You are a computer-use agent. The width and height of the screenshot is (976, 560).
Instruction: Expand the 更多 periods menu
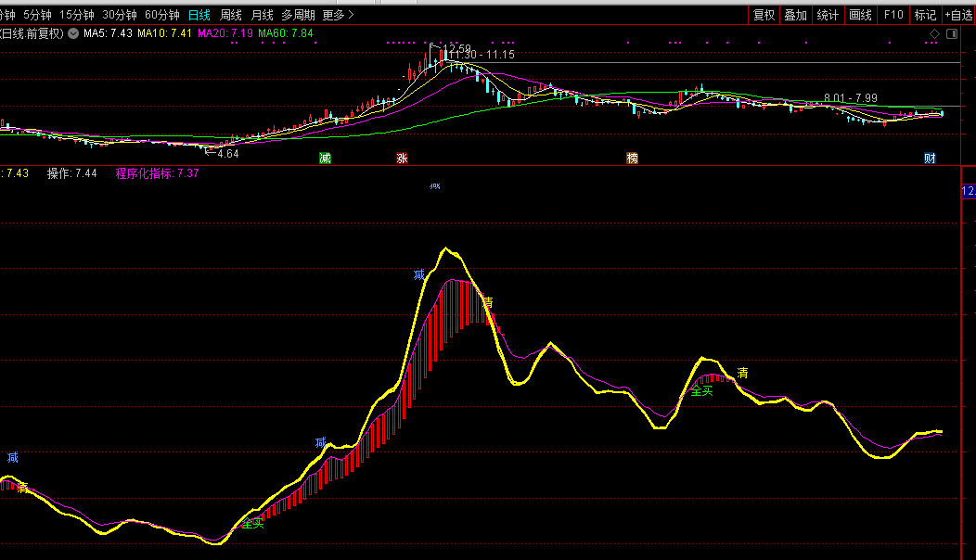[x=338, y=15]
